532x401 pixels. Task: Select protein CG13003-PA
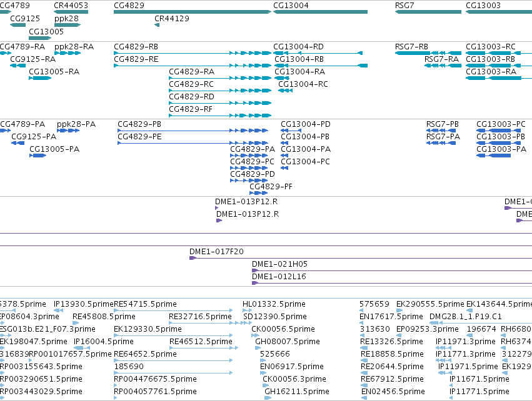[x=493, y=156]
